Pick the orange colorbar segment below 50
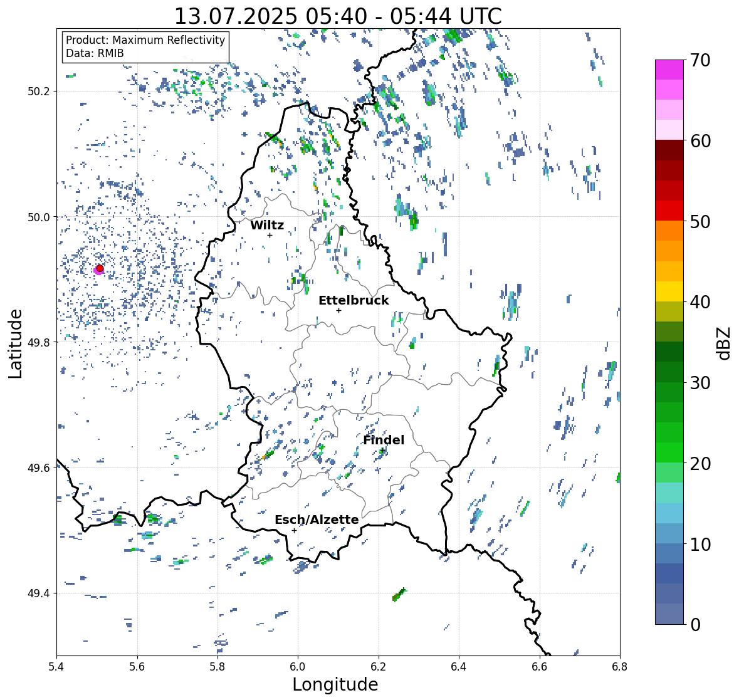739x700 pixels. 669,231
